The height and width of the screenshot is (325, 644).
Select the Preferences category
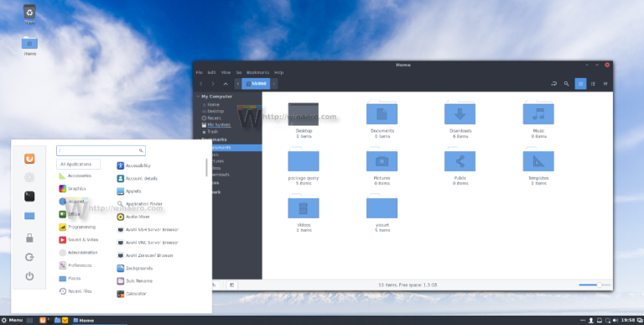(x=75, y=265)
